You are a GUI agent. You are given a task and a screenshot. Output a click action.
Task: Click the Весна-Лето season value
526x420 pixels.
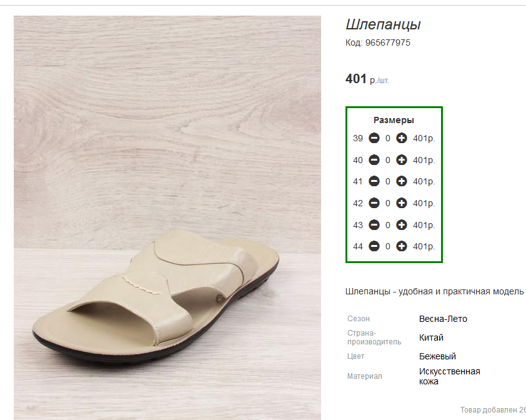pos(443,319)
